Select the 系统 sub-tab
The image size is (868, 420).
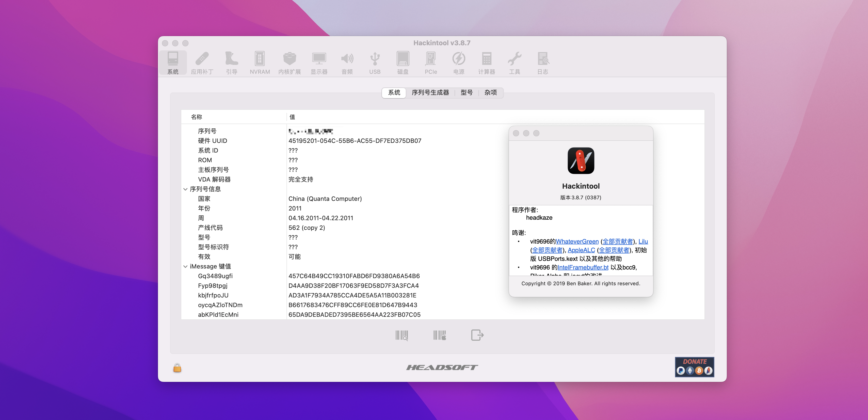click(394, 93)
